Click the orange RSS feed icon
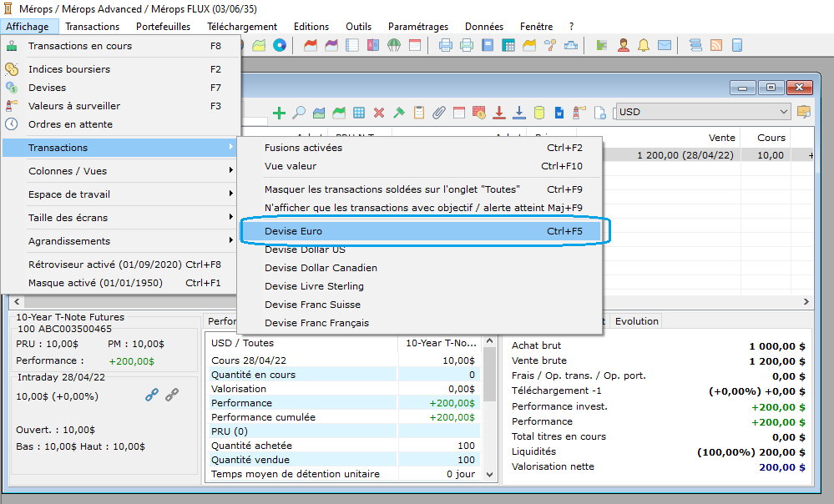This screenshot has width=834, height=504. 716,45
